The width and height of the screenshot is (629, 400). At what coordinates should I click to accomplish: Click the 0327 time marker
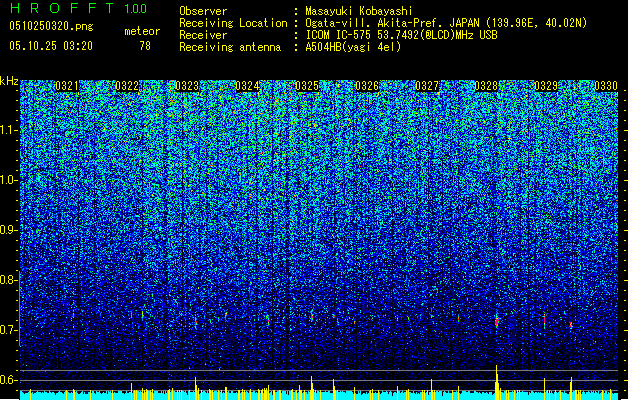(x=427, y=86)
